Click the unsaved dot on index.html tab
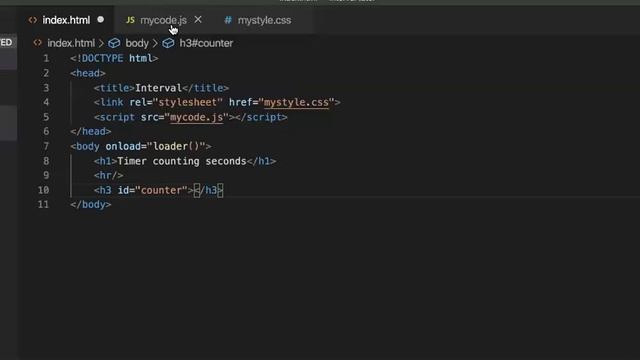 [101, 20]
